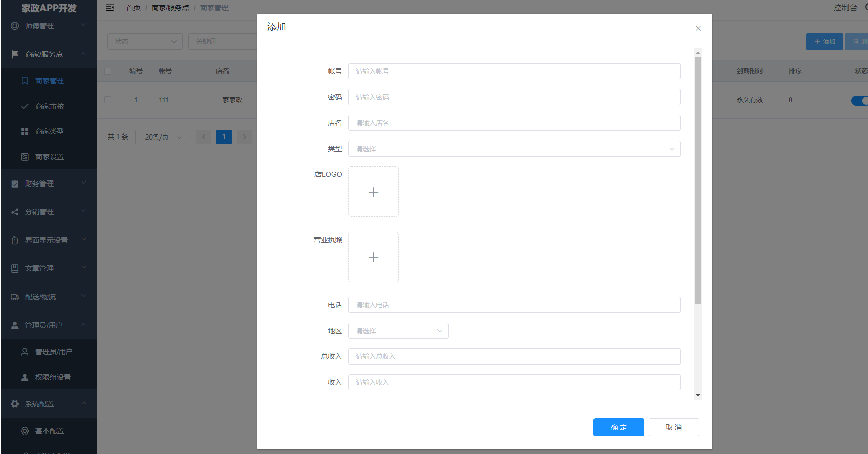Screen dimensions: 868x454
Task: Click the truck icon beside 配送/物流
Action: pos(15,297)
